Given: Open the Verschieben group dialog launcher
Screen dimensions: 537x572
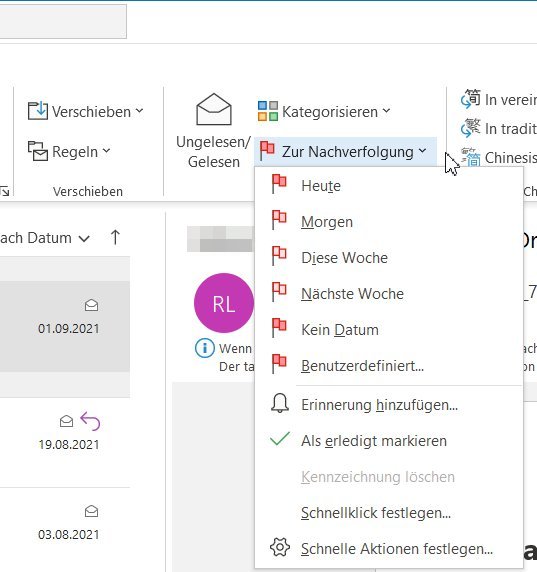Looking at the screenshot, I should click(x=5, y=191).
